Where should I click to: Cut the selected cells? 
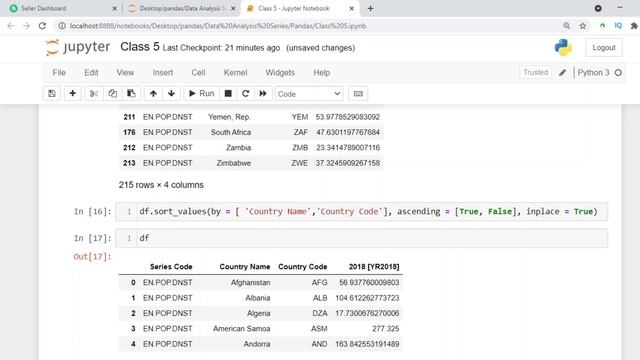point(93,93)
